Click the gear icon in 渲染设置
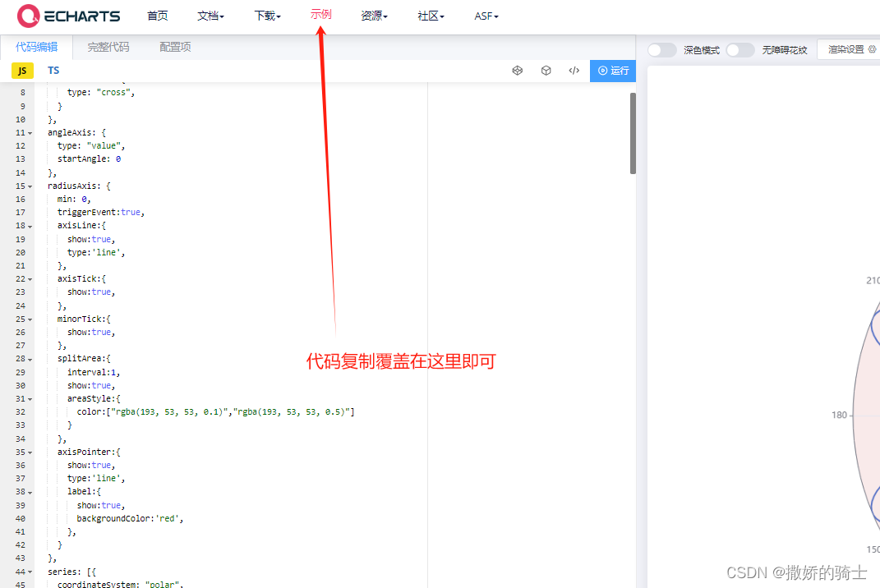Screen dimensions: 880x588 click(873, 49)
